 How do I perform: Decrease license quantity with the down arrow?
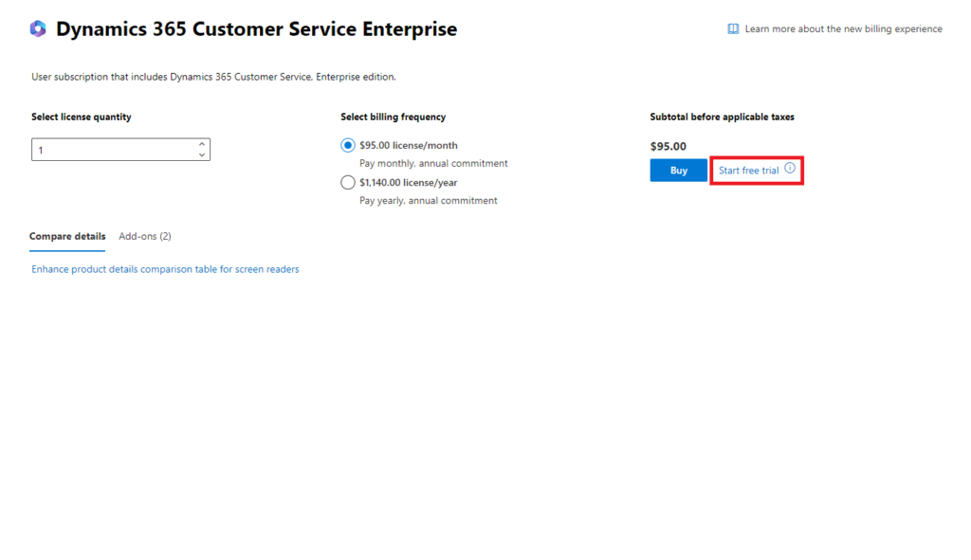(202, 154)
